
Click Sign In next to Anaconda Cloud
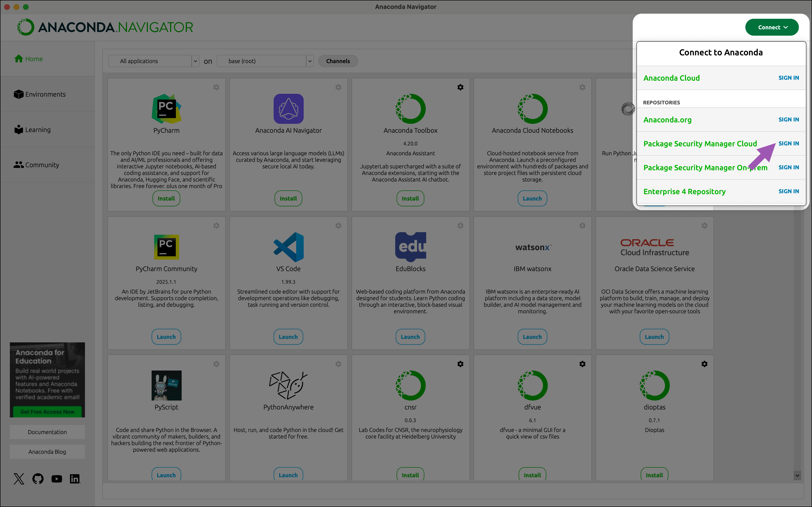click(x=789, y=78)
